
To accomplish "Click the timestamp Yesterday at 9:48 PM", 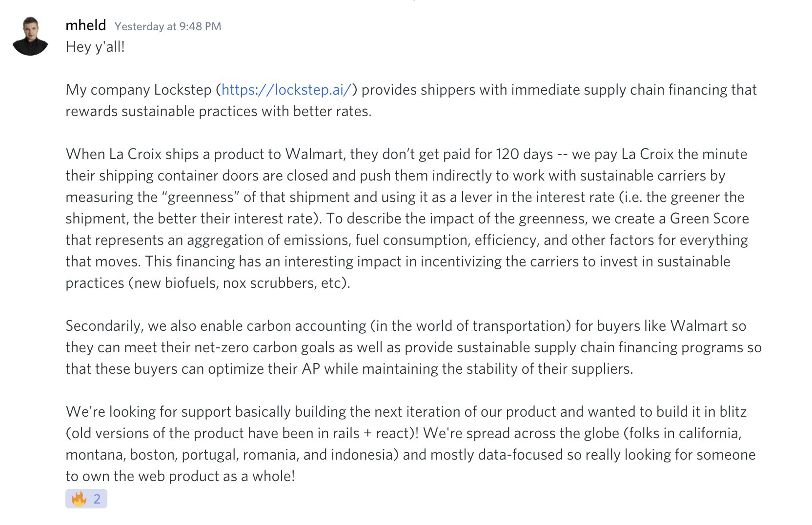I will point(168,26).
